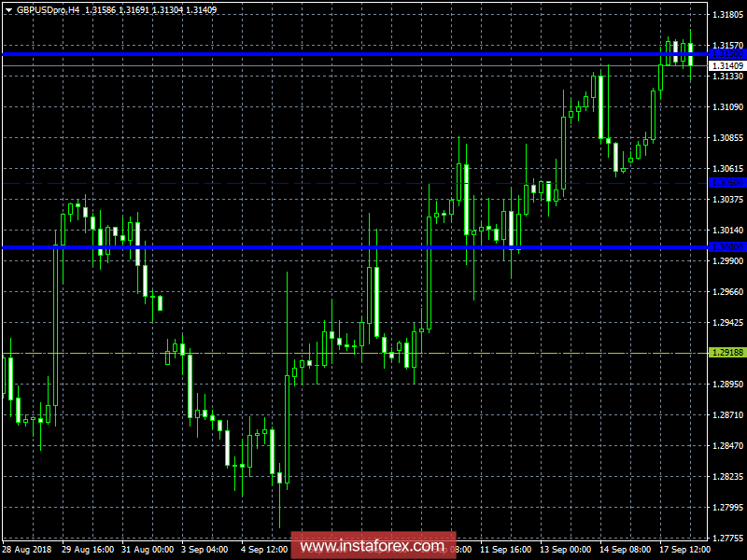
Task: Click the 1.31090 price scale value
Action: [727, 107]
